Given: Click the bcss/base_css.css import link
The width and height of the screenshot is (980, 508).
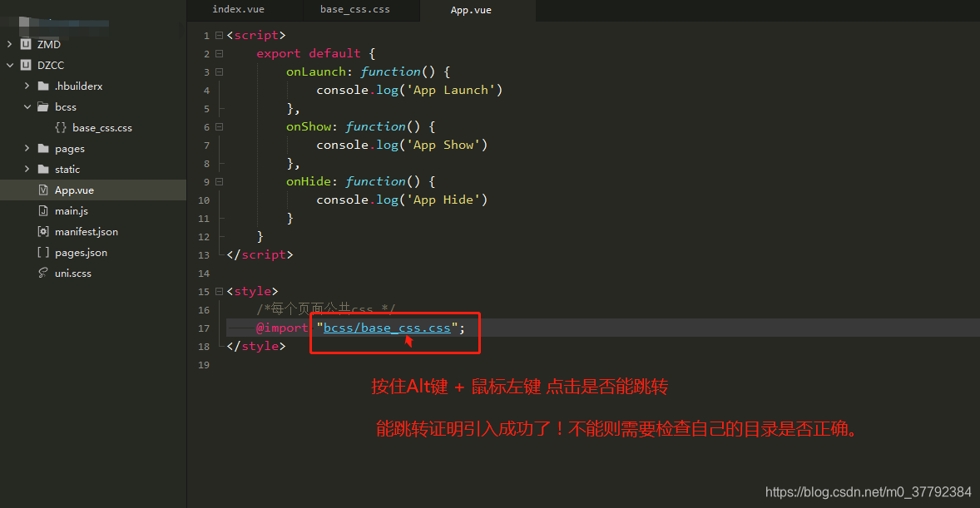Looking at the screenshot, I should pos(387,328).
